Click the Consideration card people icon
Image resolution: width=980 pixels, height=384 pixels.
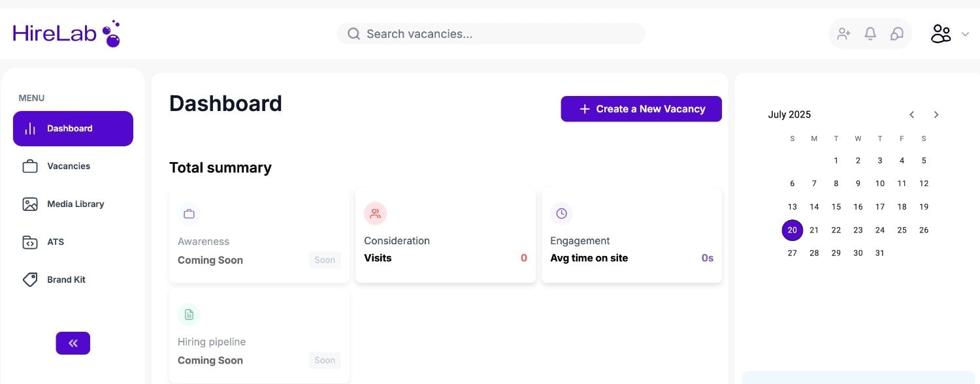point(375,214)
